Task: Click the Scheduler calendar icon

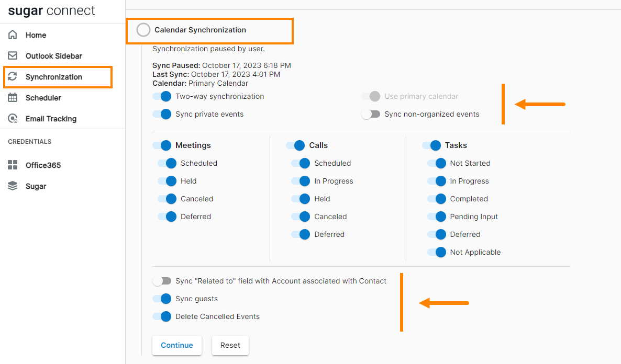Action: [x=13, y=98]
